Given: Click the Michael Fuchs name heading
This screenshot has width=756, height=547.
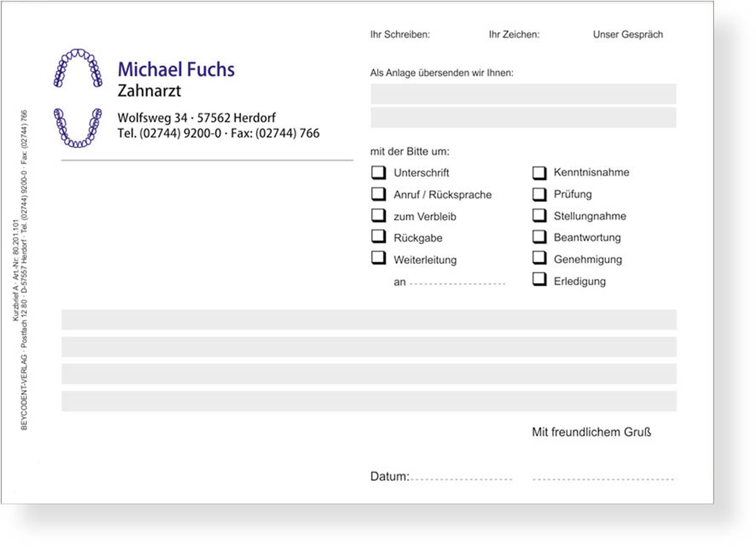Looking at the screenshot, I should point(176,69).
